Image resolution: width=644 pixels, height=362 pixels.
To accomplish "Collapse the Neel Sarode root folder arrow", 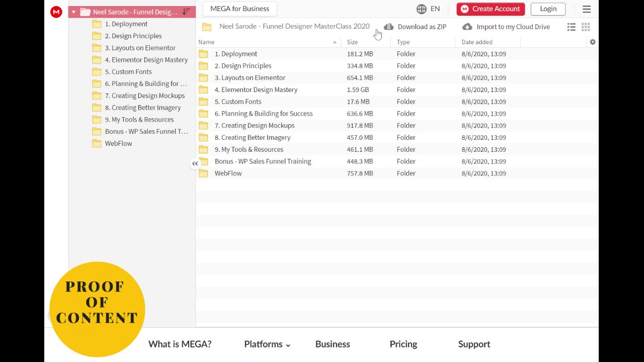I will [74, 12].
